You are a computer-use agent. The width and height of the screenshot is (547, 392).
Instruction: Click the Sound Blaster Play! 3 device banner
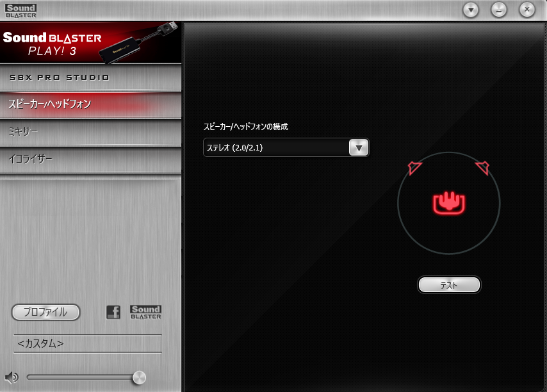[91, 44]
